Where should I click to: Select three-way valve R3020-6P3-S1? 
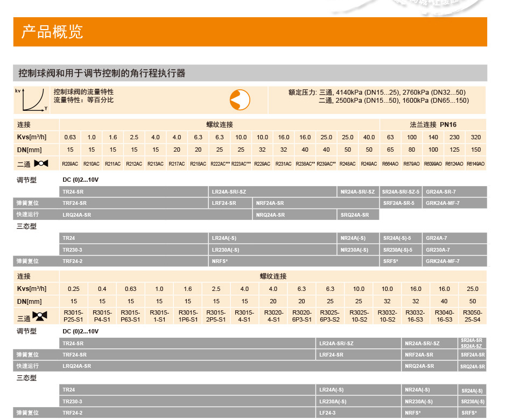click(x=302, y=316)
